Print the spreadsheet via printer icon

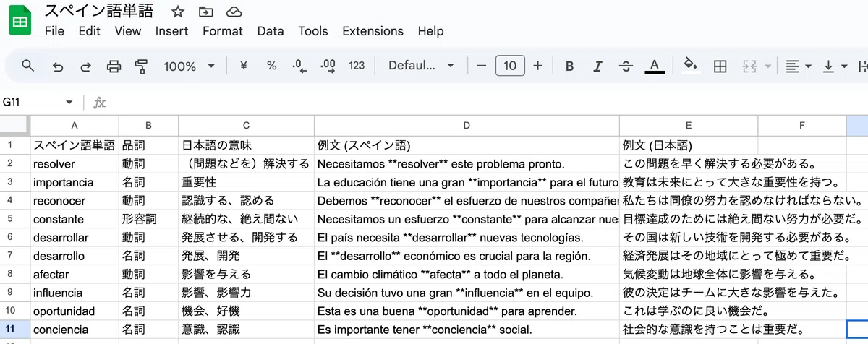[x=114, y=66]
